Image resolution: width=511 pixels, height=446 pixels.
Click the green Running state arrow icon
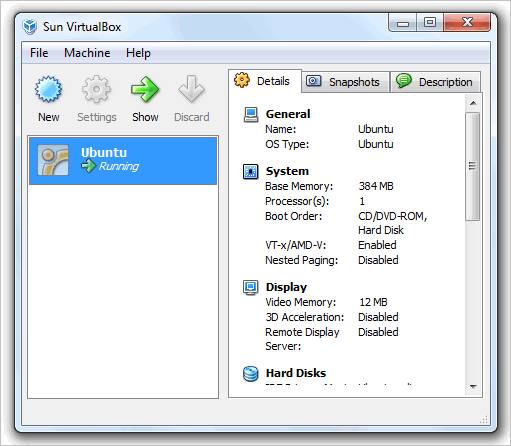[x=89, y=166]
